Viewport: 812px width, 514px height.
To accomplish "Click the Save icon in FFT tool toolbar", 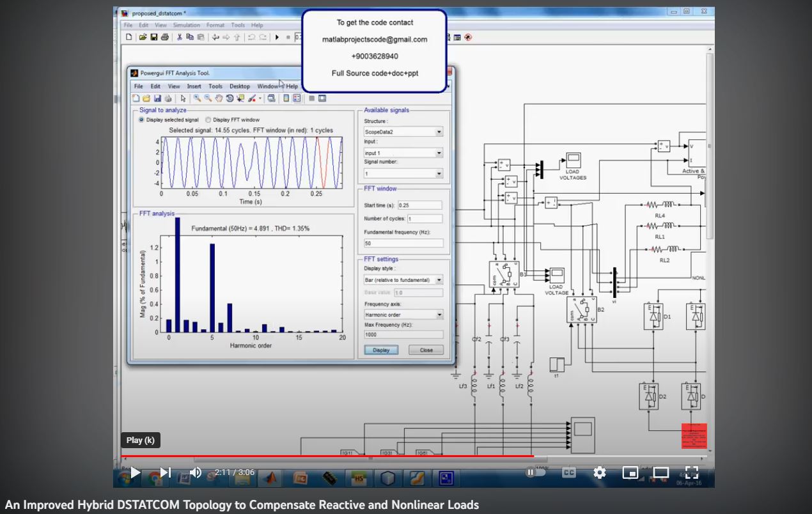I will [x=156, y=98].
